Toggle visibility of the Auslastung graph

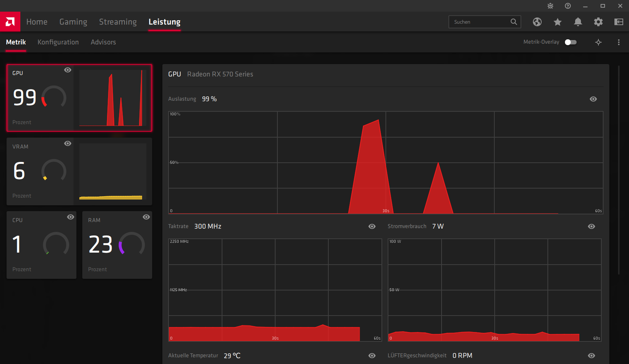593,99
